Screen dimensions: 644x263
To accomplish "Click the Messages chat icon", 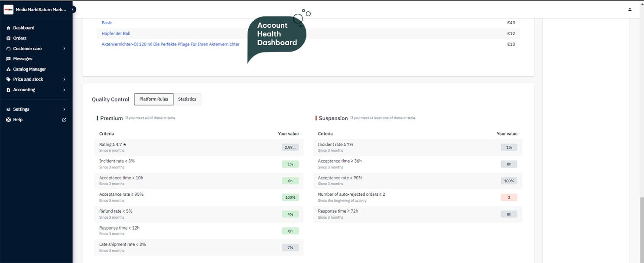I will tap(8, 59).
